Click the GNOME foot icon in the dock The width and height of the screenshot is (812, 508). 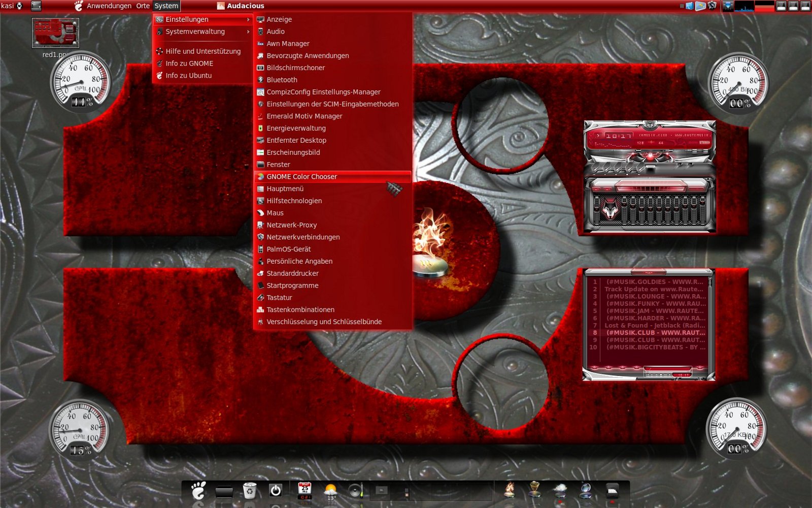pyautogui.click(x=198, y=491)
